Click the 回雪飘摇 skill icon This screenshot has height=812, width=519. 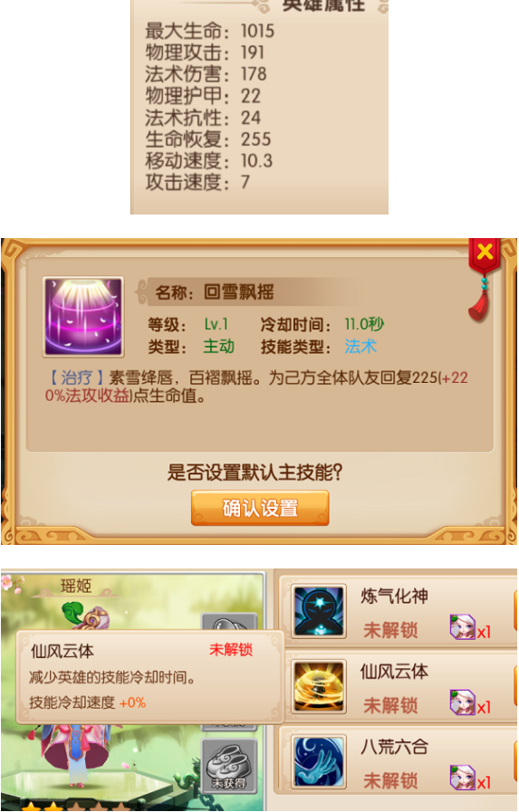tap(83, 317)
